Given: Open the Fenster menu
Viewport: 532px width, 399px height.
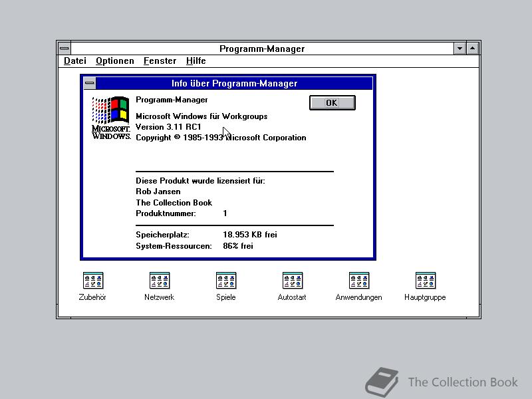Looking at the screenshot, I should point(160,61).
